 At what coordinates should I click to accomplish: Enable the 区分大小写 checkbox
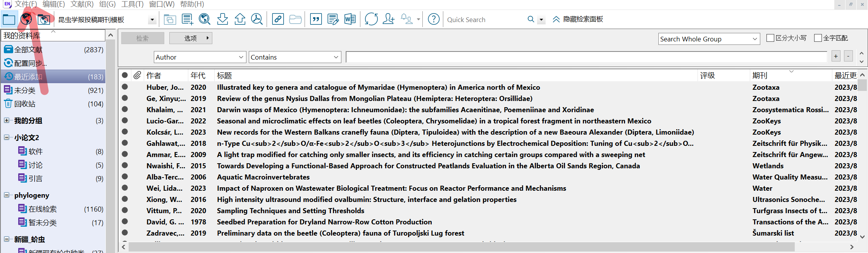[770, 38]
